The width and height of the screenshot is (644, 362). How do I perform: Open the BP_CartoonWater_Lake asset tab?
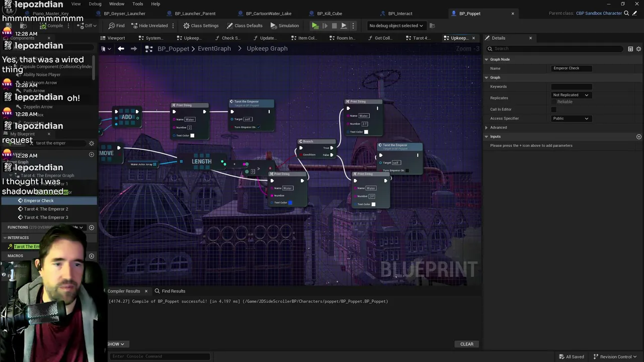click(264, 14)
